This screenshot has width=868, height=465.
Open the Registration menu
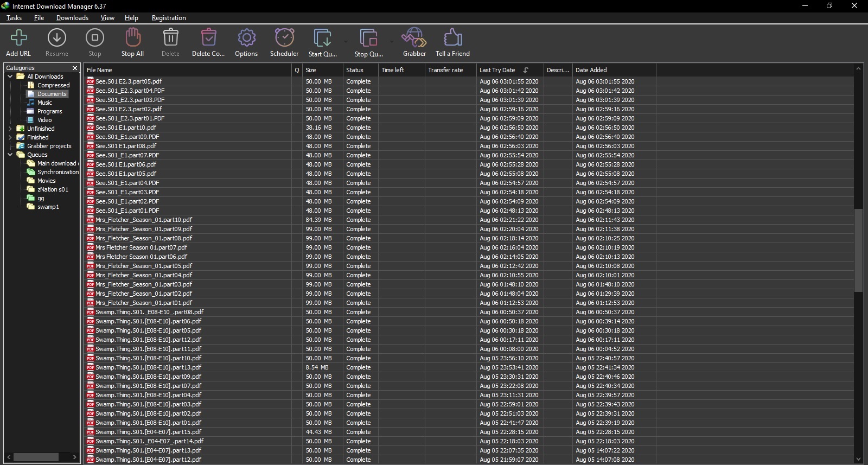coord(169,18)
